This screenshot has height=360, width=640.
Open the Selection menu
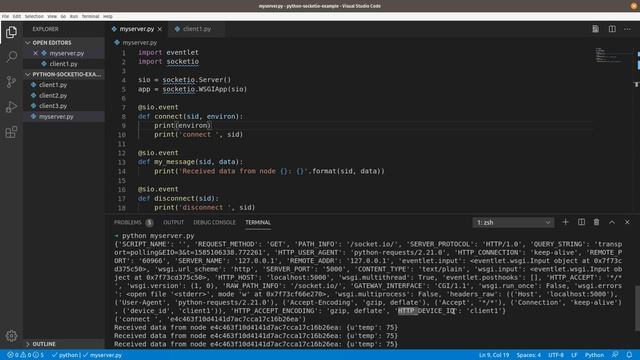34,16
